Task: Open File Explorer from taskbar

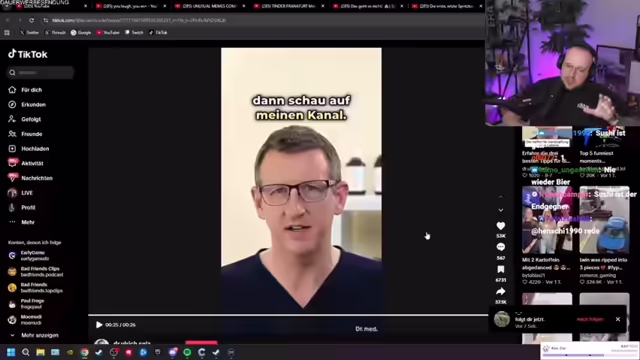Action: tap(40, 352)
